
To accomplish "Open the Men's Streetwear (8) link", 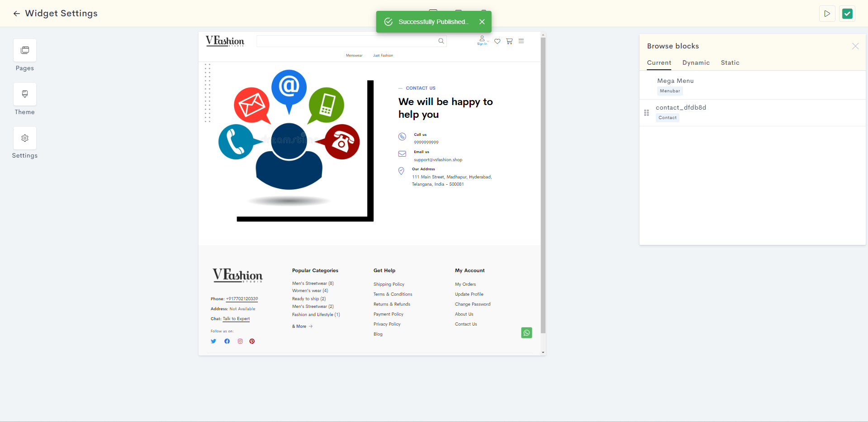I will 313,283.
